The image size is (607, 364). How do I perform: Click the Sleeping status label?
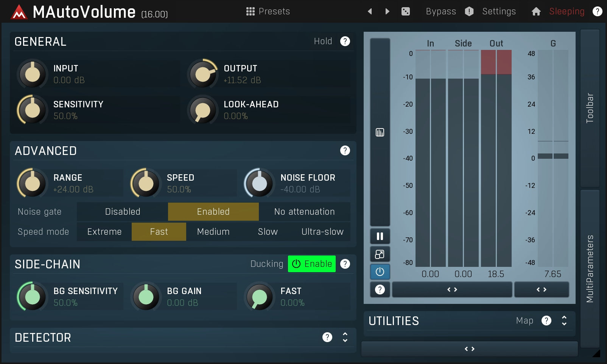pos(567,11)
